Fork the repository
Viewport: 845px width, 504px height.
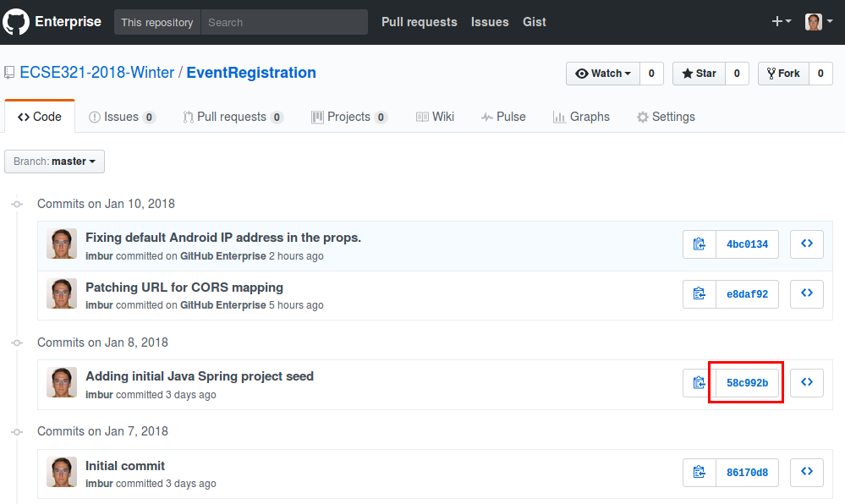coord(783,74)
